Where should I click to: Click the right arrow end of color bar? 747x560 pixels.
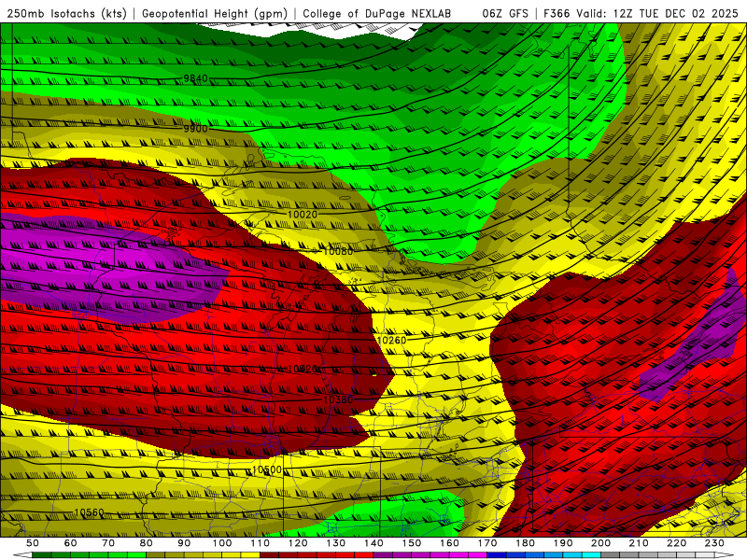click(725, 555)
